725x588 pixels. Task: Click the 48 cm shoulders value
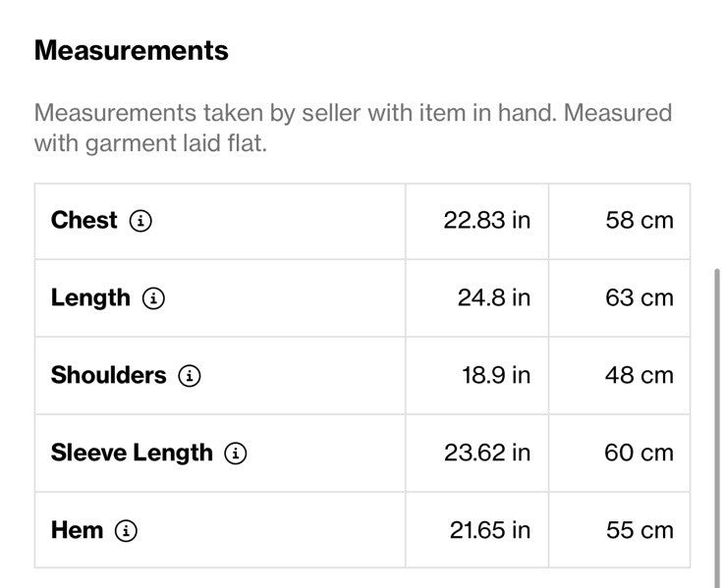pos(640,375)
